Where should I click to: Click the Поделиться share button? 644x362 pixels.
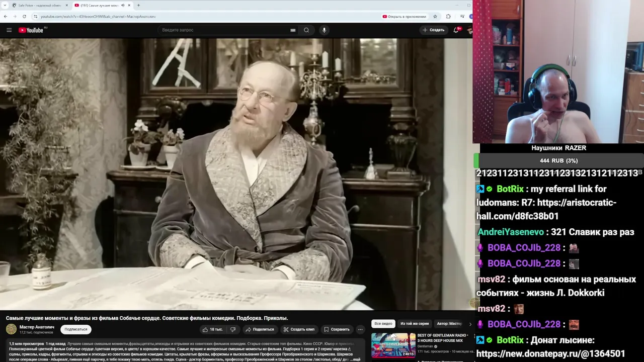pyautogui.click(x=260, y=329)
